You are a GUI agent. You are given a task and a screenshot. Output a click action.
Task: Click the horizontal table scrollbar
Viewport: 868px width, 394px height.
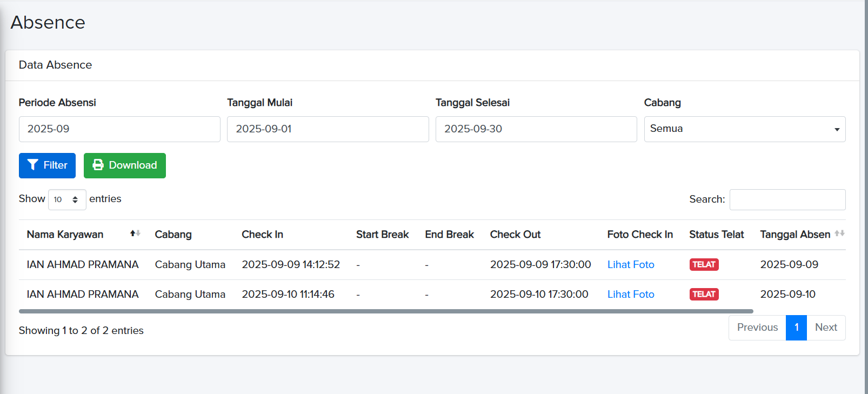(386, 311)
